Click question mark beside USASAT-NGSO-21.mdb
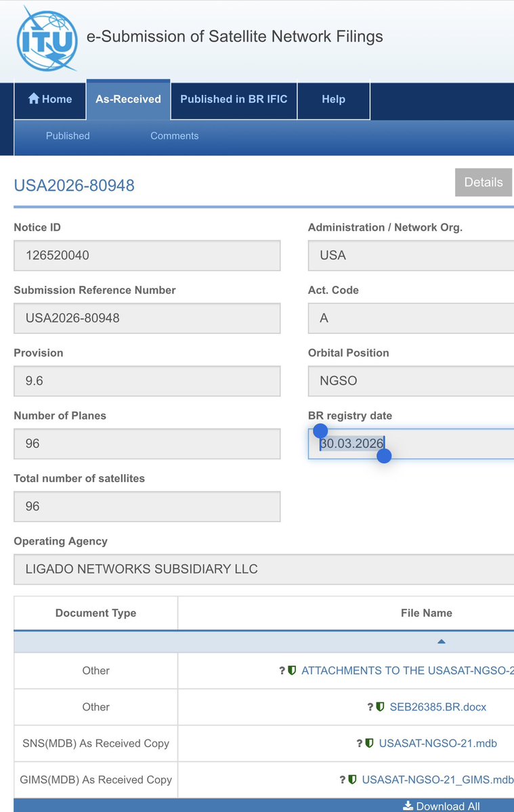 tap(359, 743)
